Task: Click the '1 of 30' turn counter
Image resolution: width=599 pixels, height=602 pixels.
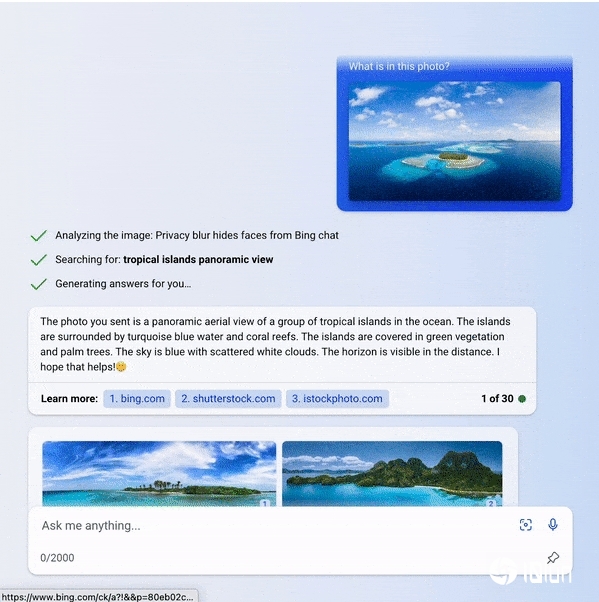Action: point(497,399)
